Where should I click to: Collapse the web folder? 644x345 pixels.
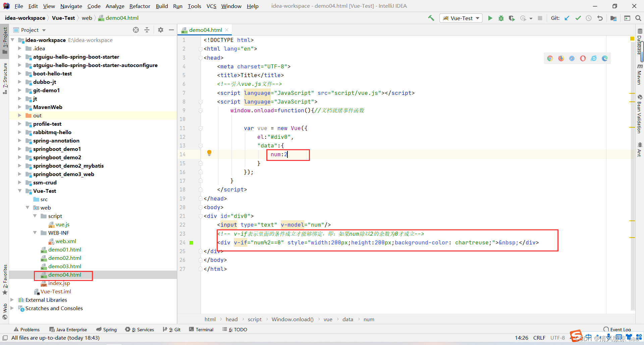28,208
